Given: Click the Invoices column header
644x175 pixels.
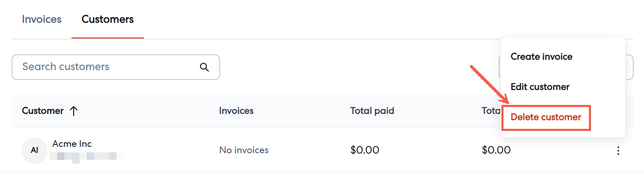Looking at the screenshot, I should pyautogui.click(x=236, y=111).
